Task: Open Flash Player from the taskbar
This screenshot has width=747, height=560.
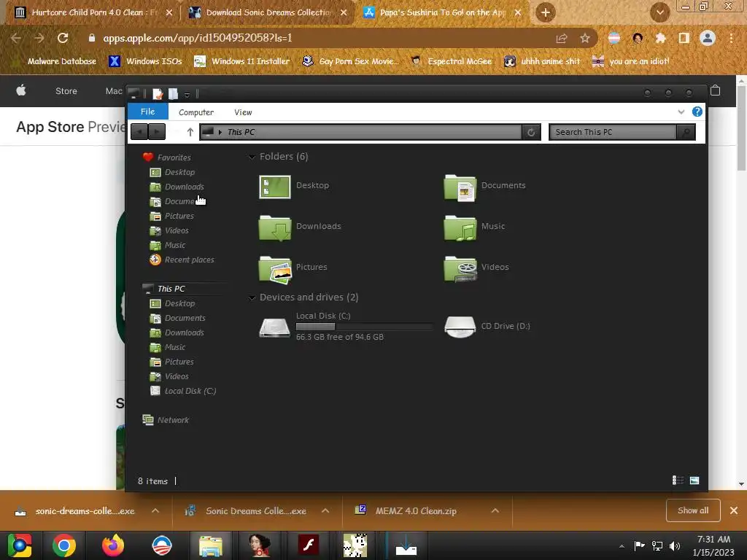Action: pyautogui.click(x=309, y=545)
